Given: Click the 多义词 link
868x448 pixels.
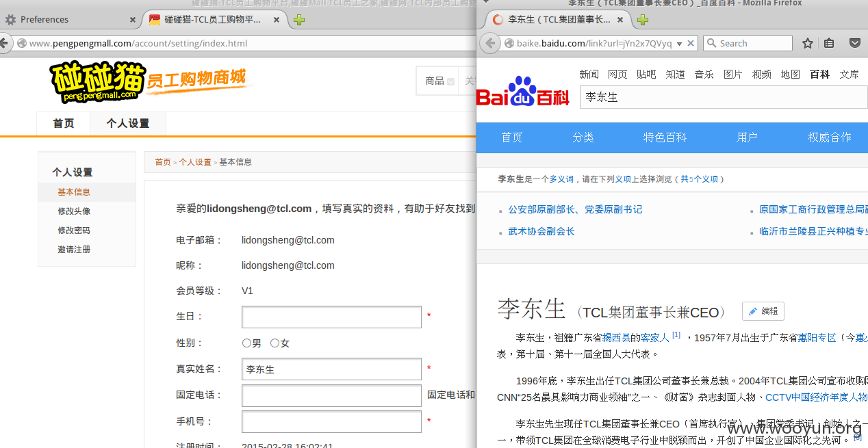Looking at the screenshot, I should tap(561, 179).
